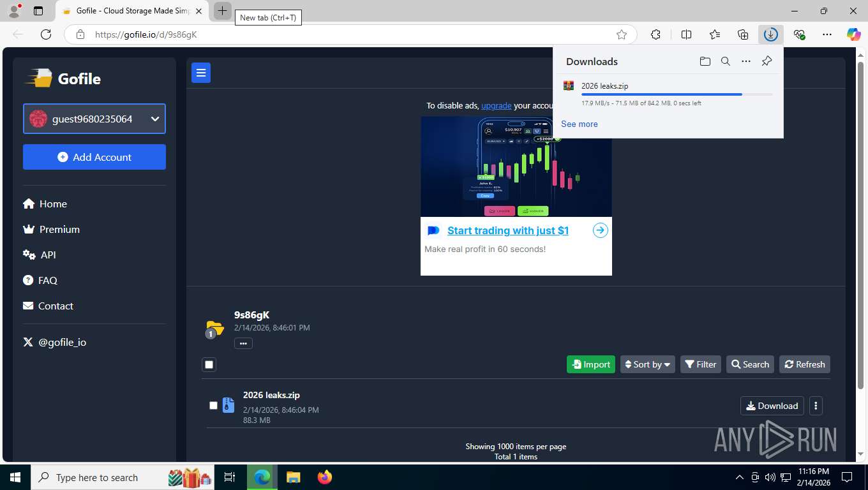The image size is (868, 490).
Task: Open the volume tray icon
Action: [x=770, y=477]
